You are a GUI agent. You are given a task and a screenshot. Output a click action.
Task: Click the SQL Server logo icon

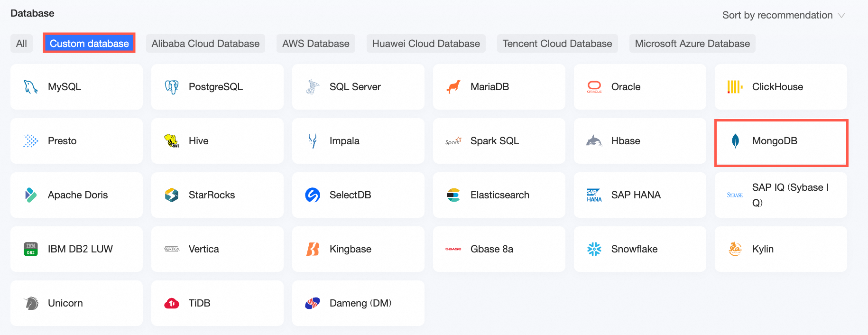tap(313, 87)
